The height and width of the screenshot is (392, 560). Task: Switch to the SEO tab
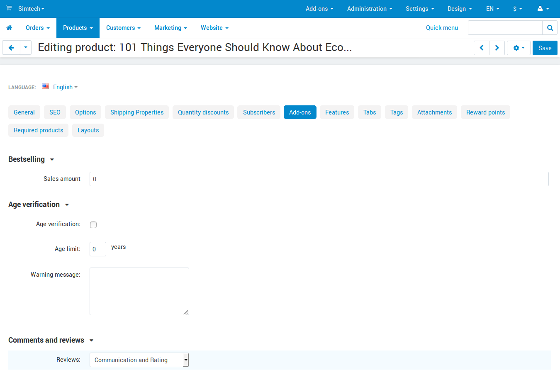(55, 112)
